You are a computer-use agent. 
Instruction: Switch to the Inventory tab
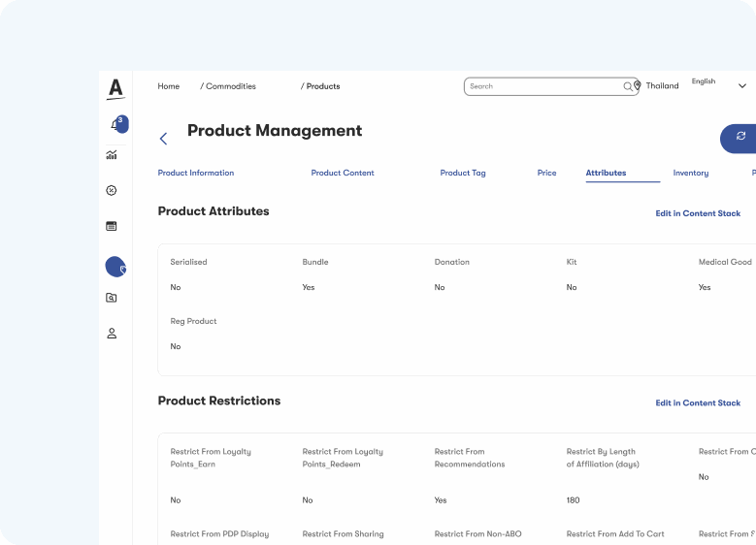point(691,173)
